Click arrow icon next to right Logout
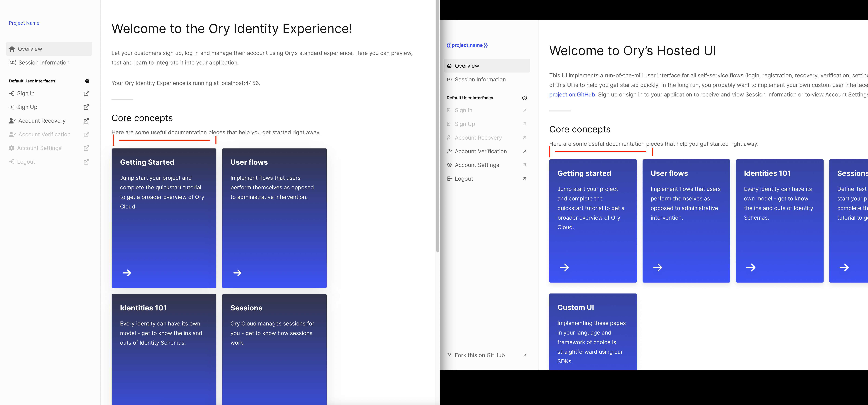The image size is (868, 405). (525, 179)
